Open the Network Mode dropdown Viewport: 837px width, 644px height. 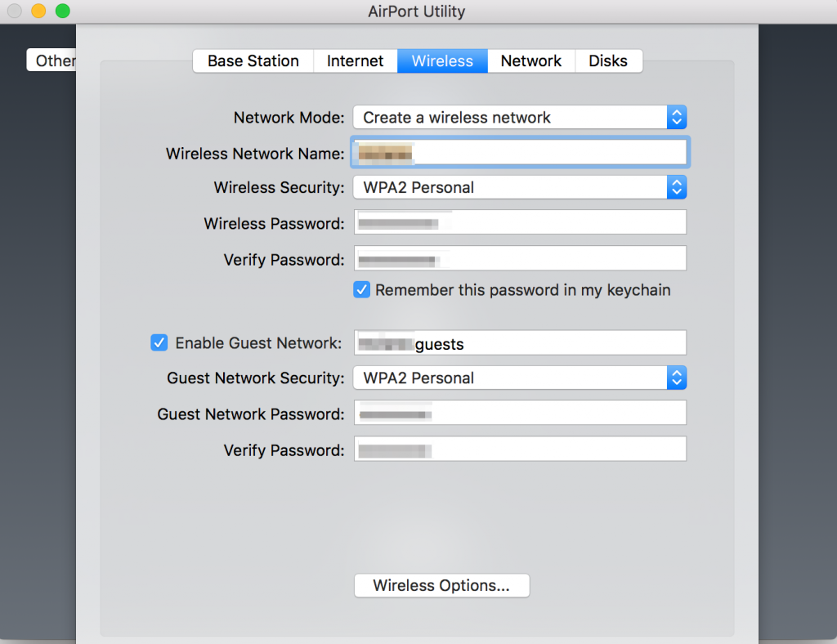pos(519,118)
